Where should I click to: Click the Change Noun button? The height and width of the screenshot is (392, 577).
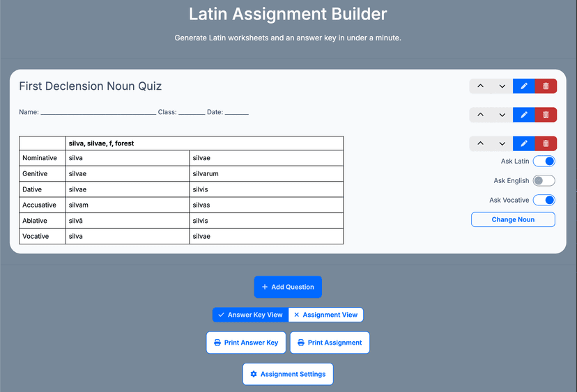click(513, 219)
